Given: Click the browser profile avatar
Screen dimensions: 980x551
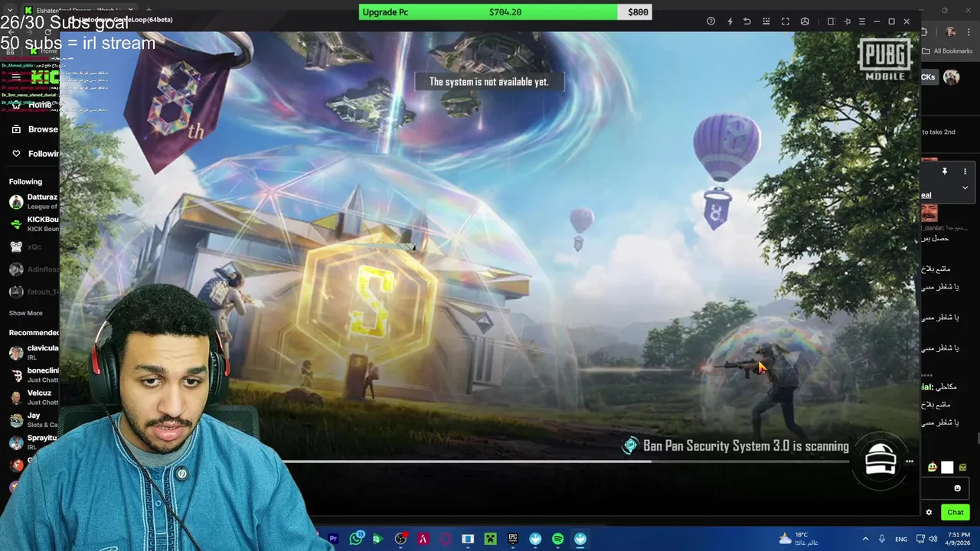Looking at the screenshot, I should click(x=950, y=32).
